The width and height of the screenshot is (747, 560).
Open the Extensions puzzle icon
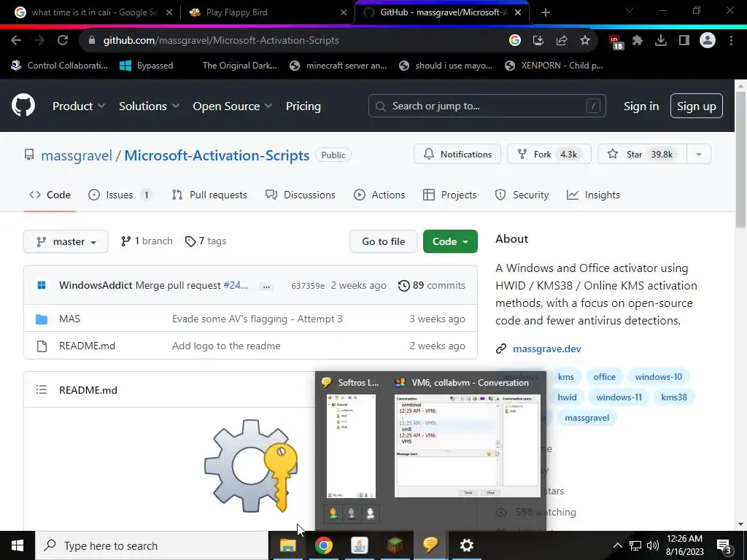[x=638, y=41]
